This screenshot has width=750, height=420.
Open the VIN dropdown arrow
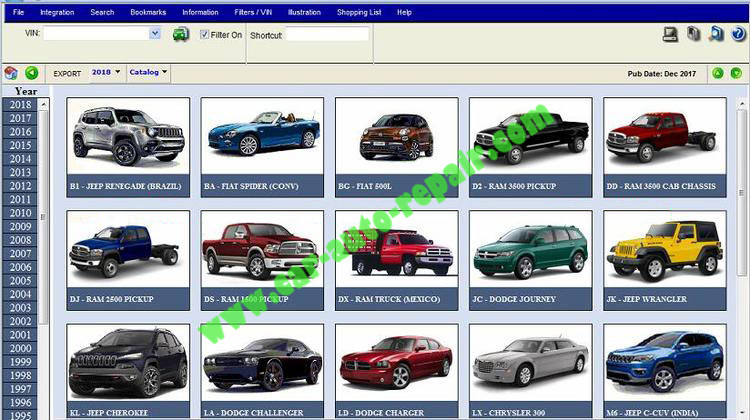click(x=155, y=33)
